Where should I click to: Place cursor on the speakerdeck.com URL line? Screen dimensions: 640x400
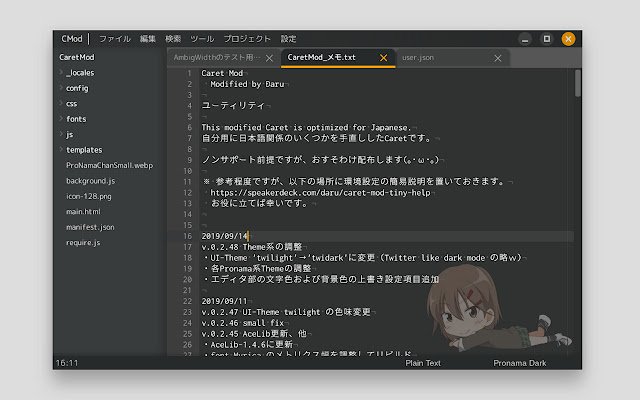[320, 193]
